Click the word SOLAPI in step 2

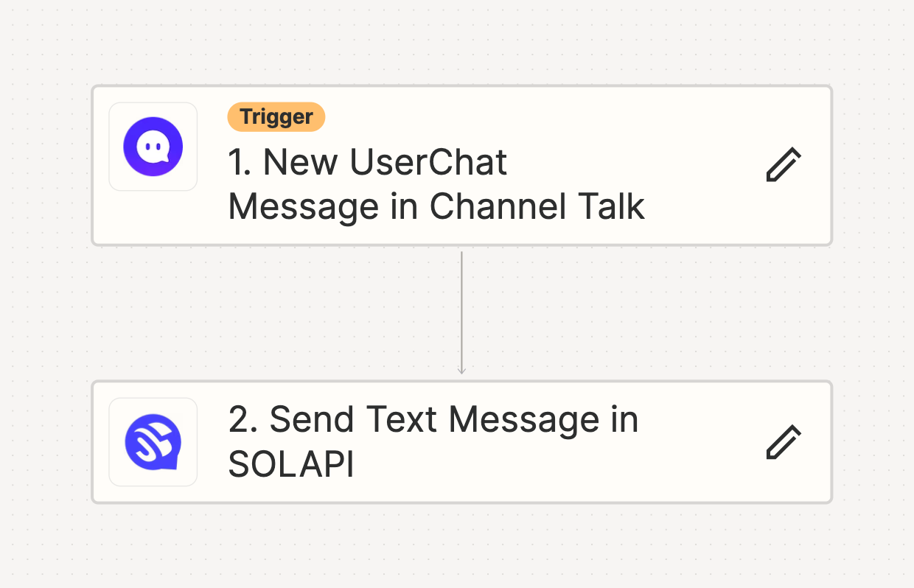291,465
